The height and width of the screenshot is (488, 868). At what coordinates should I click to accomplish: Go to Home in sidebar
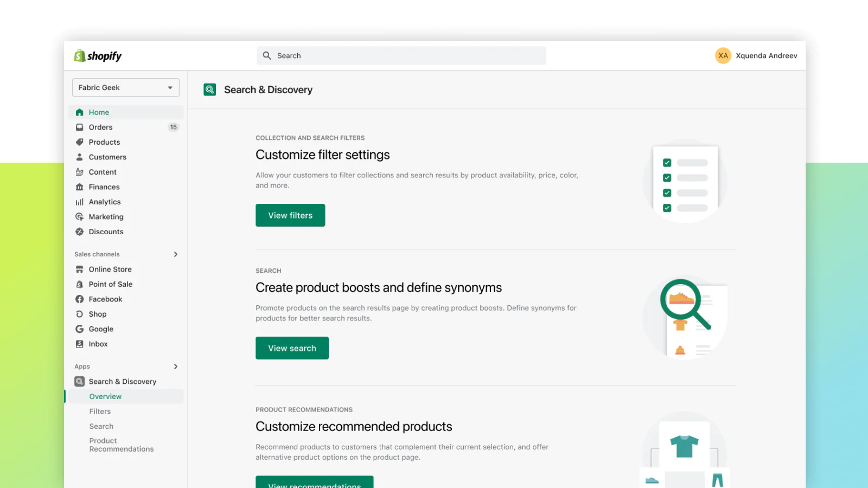point(126,112)
